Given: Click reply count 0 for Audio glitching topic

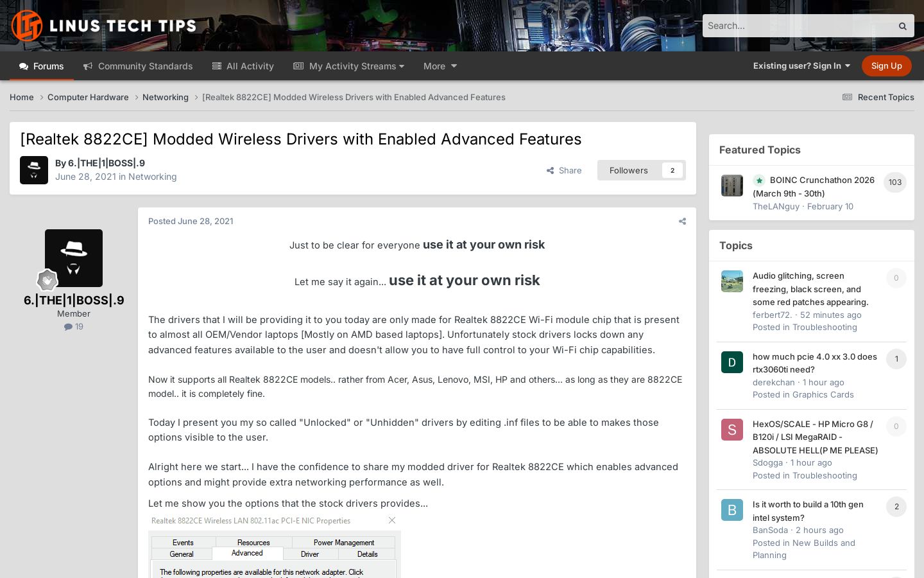Looking at the screenshot, I should click(x=896, y=278).
